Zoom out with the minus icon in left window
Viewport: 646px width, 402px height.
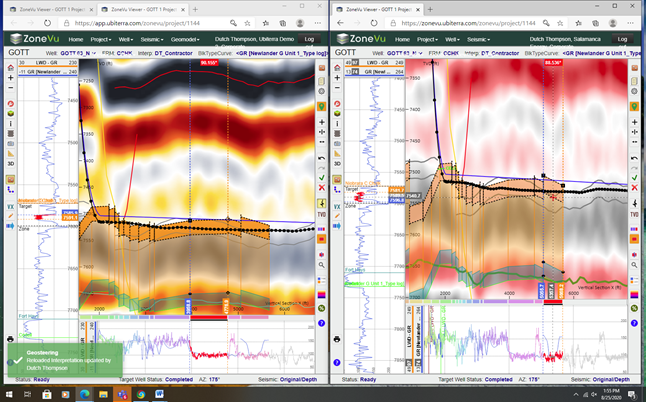(11, 88)
